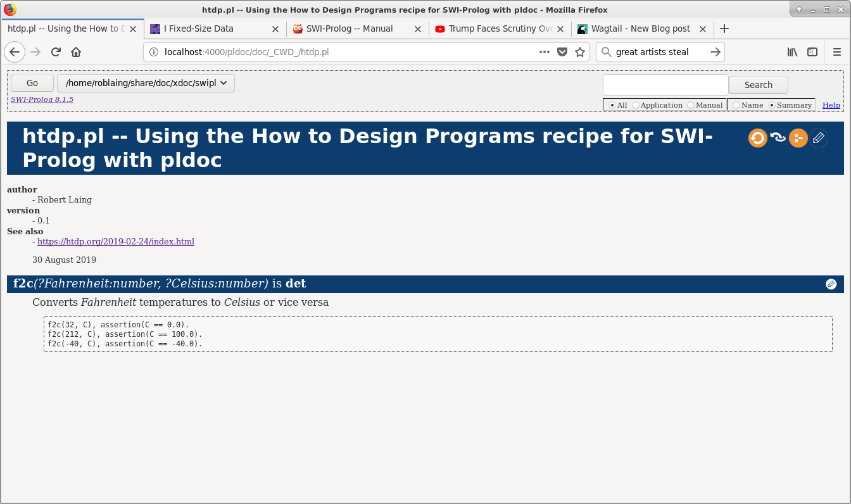Screen dimensions: 851x504
Task: Select the Manual radio button
Action: point(691,105)
